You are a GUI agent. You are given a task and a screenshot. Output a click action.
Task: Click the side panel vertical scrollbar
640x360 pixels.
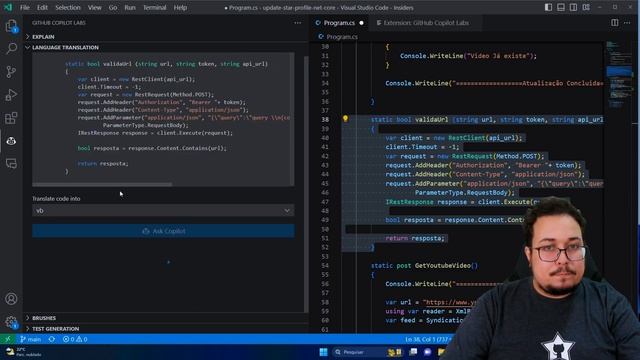pos(307,184)
